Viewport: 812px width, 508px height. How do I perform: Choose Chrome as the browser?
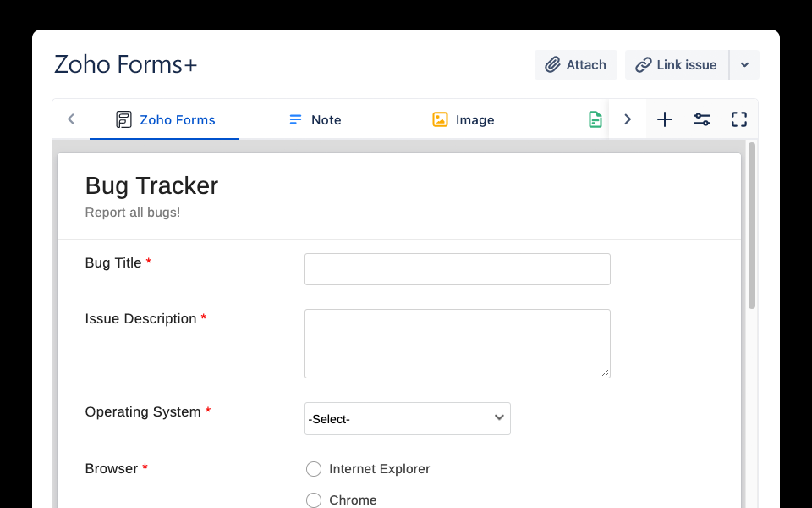coord(314,500)
